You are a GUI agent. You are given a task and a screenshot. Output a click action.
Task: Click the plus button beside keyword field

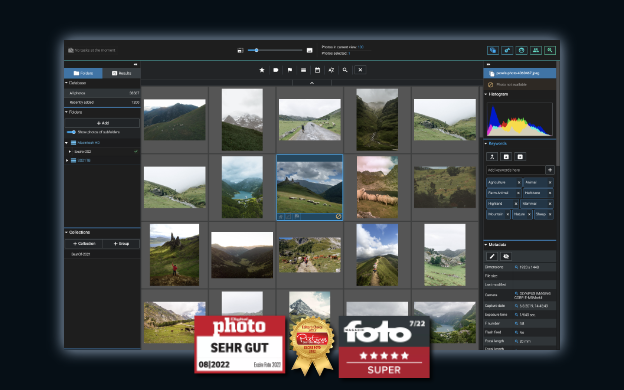point(550,170)
